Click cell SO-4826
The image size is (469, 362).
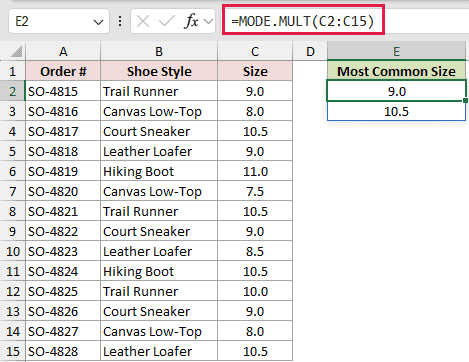click(x=63, y=311)
